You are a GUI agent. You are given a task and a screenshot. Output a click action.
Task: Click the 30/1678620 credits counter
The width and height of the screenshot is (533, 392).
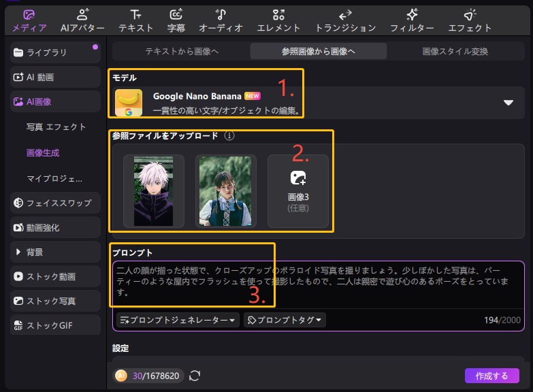(x=156, y=376)
